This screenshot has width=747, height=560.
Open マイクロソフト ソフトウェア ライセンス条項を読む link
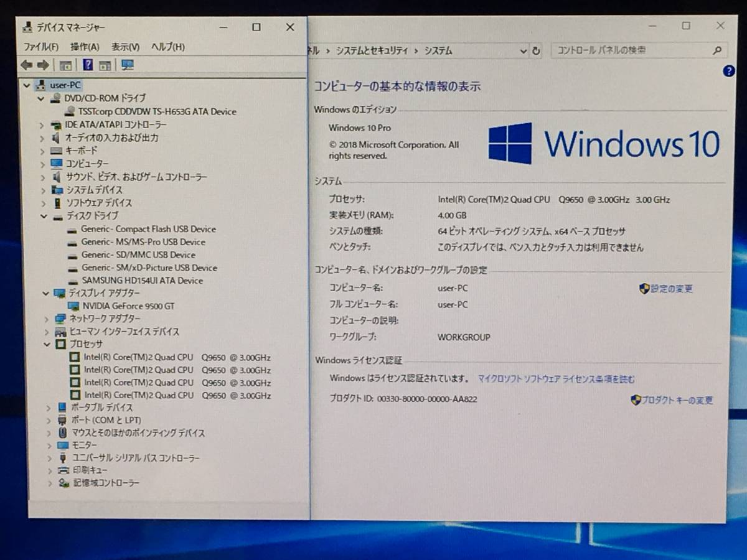coord(557,379)
